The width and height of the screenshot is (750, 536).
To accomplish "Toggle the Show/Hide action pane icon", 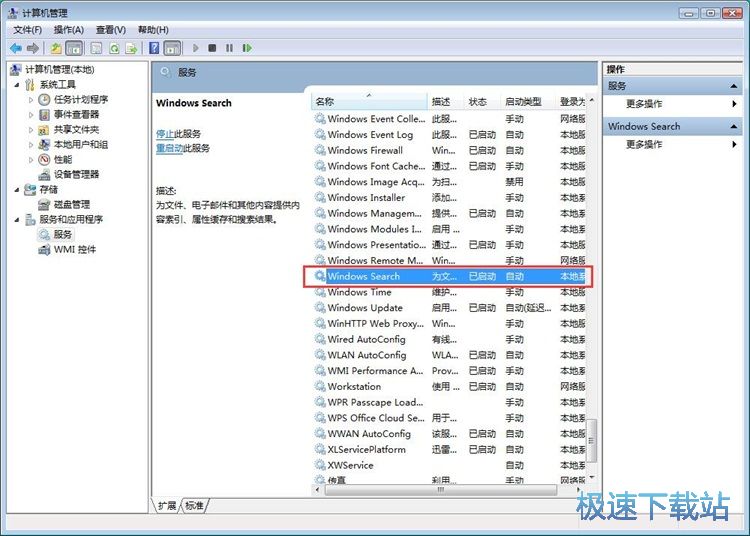I will tap(172, 48).
